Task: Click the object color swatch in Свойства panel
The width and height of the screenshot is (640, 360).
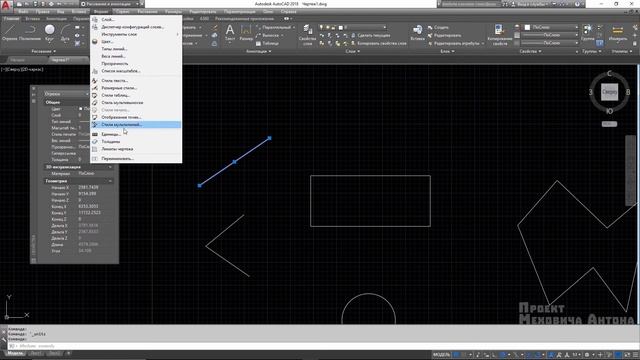Action: pos(527,27)
